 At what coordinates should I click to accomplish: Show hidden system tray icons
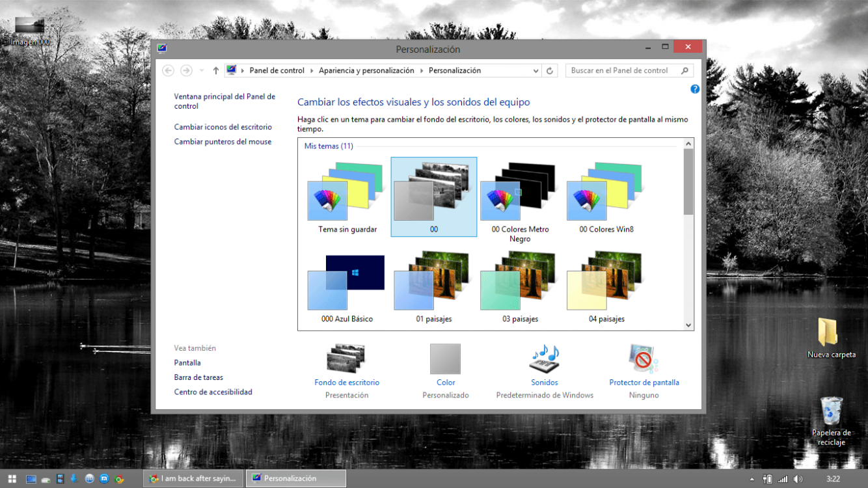coord(752,480)
